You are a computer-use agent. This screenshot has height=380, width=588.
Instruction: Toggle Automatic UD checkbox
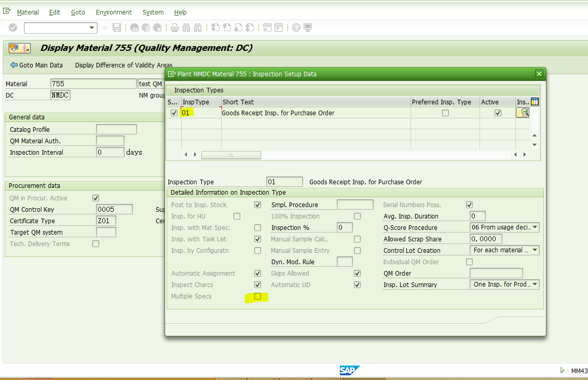[x=358, y=285]
